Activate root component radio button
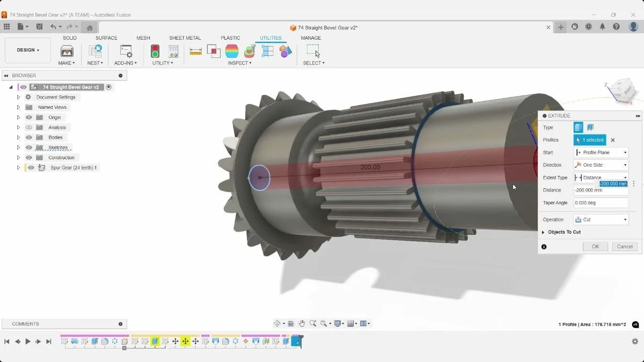This screenshot has width=644, height=362. [108, 87]
